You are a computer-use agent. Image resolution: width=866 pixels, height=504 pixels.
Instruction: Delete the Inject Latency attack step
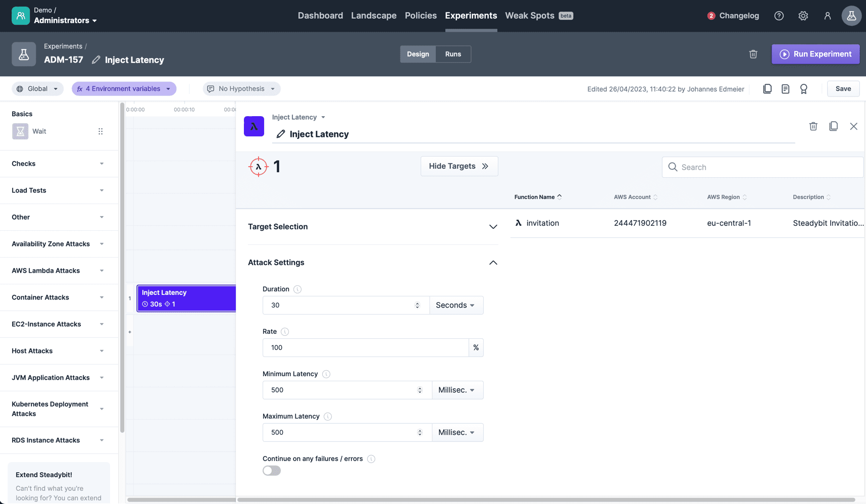(813, 126)
